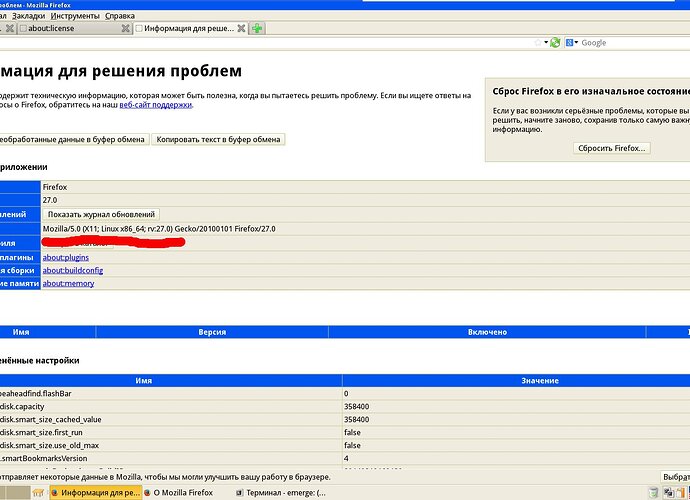The height and width of the screenshot is (500, 690).
Task: Close the about:license tab
Action: 125,29
